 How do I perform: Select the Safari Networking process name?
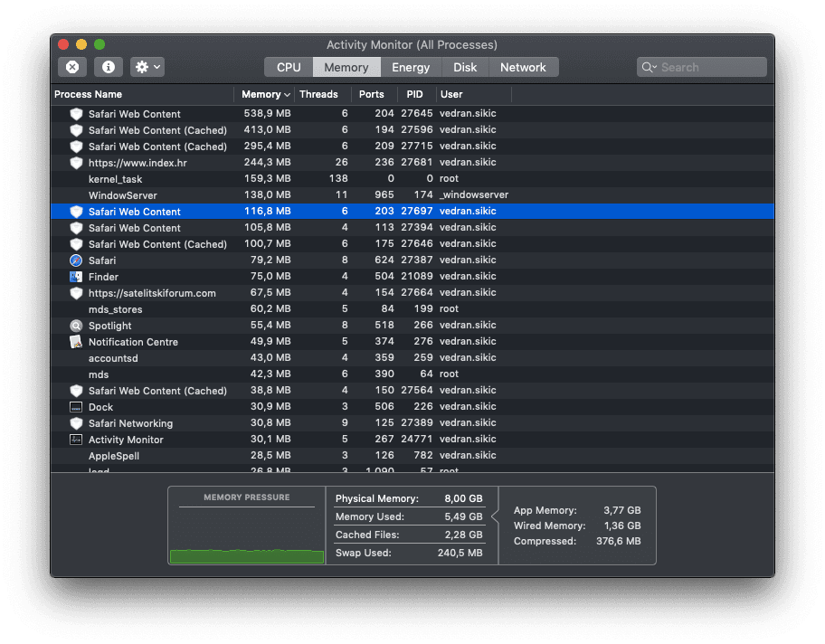click(130, 423)
